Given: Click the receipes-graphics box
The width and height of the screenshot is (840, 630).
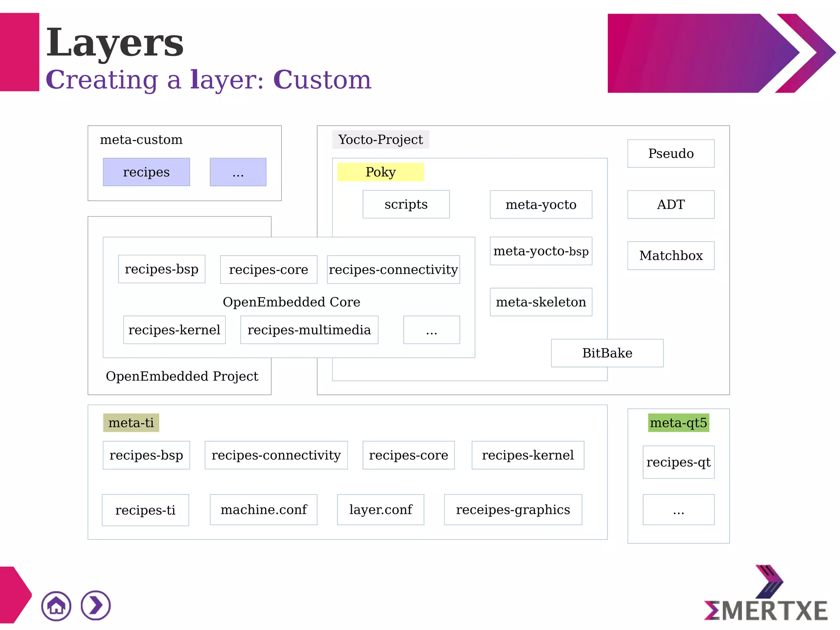Looking at the screenshot, I should coord(513,509).
